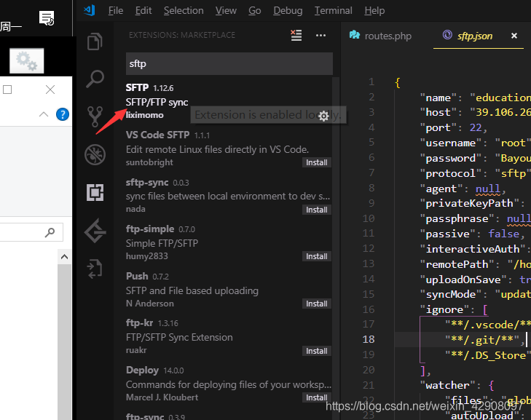Image resolution: width=531 pixels, height=420 pixels.
Task: Click the "ignore" key in editor
Action: coord(444,309)
